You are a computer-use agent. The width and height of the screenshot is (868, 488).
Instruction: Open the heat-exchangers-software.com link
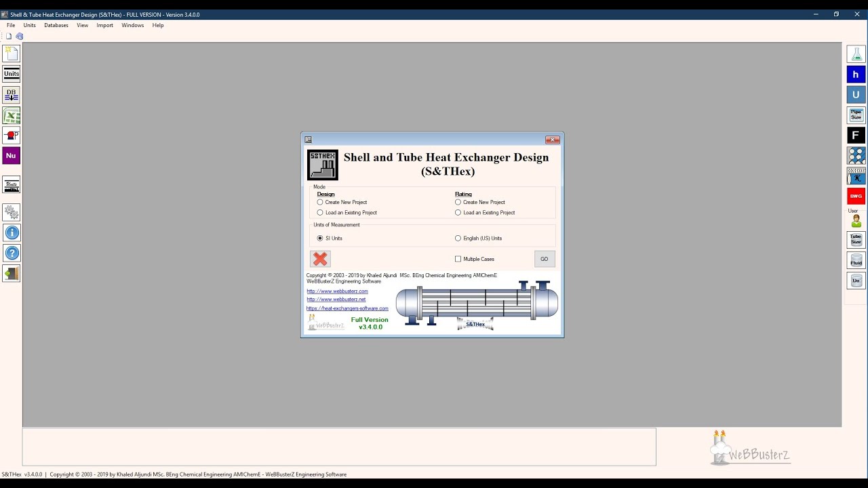[x=347, y=308]
